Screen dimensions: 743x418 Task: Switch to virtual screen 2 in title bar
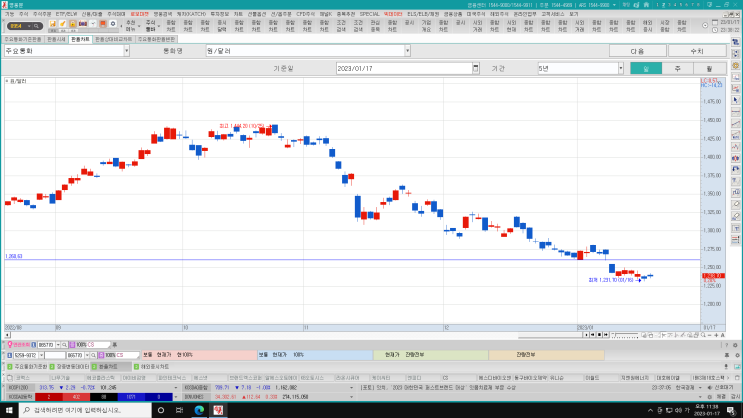pyautogui.click(x=663, y=5)
